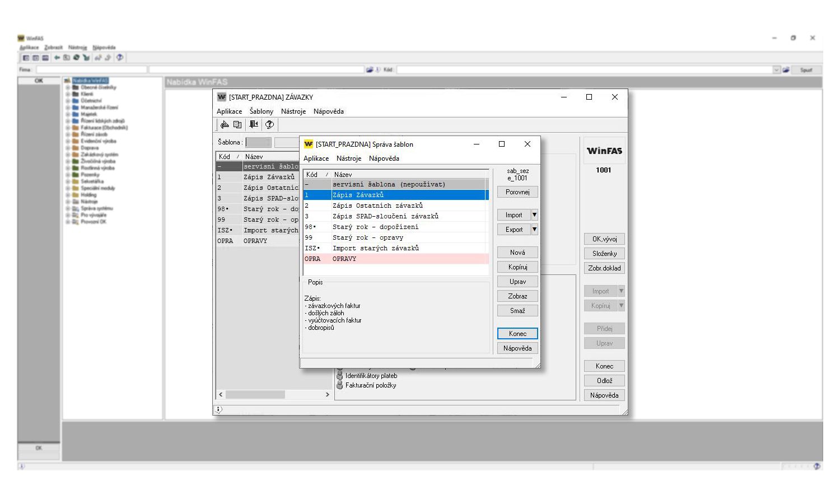Select the Zápis Ostatních závazků row in Správa šablon
840x504 pixels.
point(396,206)
